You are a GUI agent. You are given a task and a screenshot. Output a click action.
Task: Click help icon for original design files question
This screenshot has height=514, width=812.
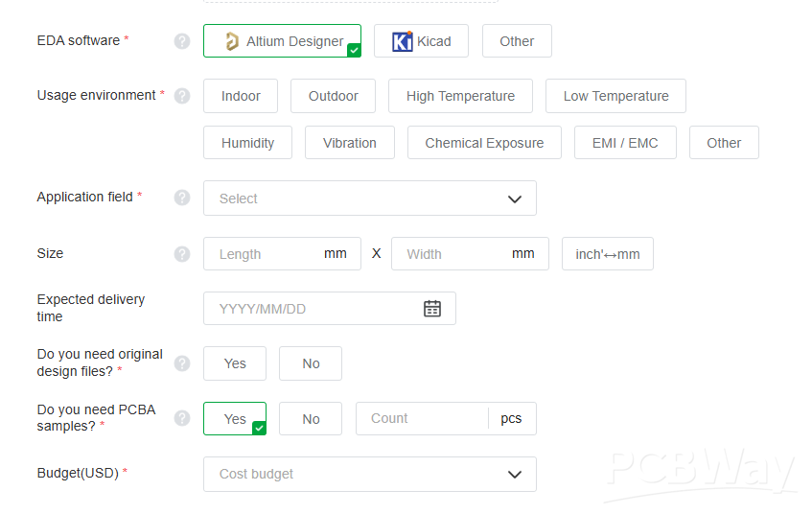pos(182,363)
